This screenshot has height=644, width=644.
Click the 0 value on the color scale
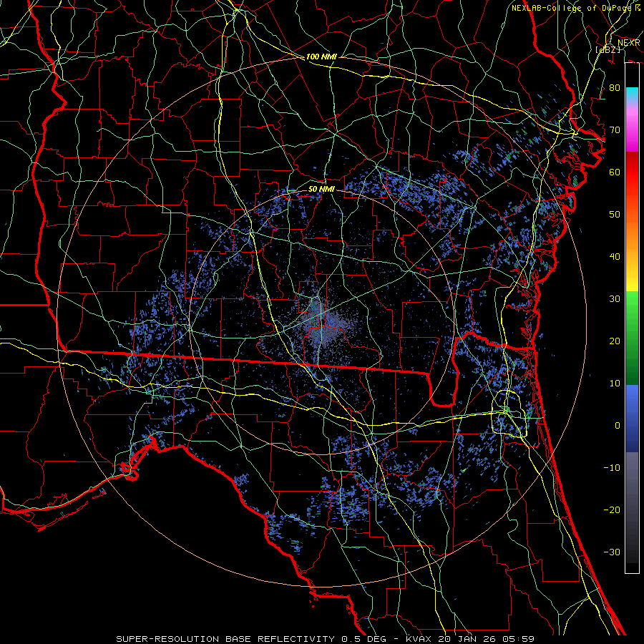coord(618,426)
